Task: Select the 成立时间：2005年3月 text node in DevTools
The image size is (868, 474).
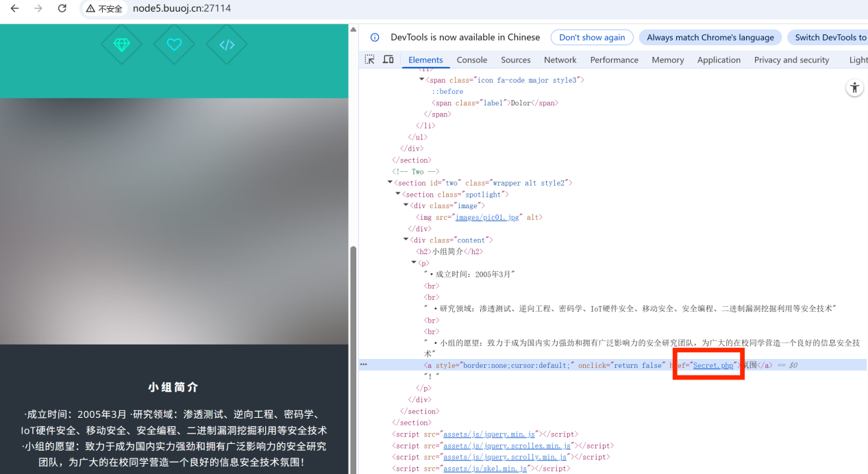Action: pos(469,274)
